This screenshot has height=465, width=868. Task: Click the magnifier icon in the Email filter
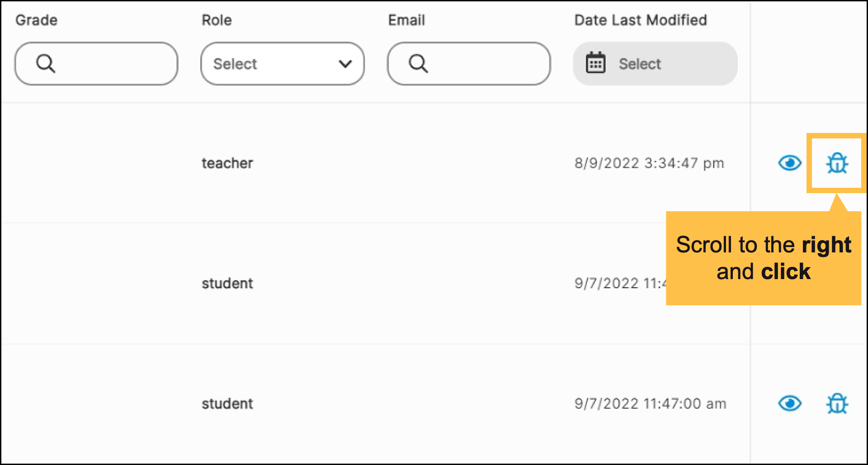[x=418, y=63]
